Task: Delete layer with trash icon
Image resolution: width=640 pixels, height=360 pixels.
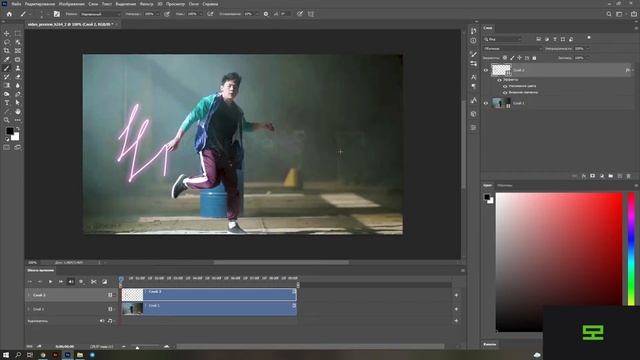Action: (x=629, y=176)
